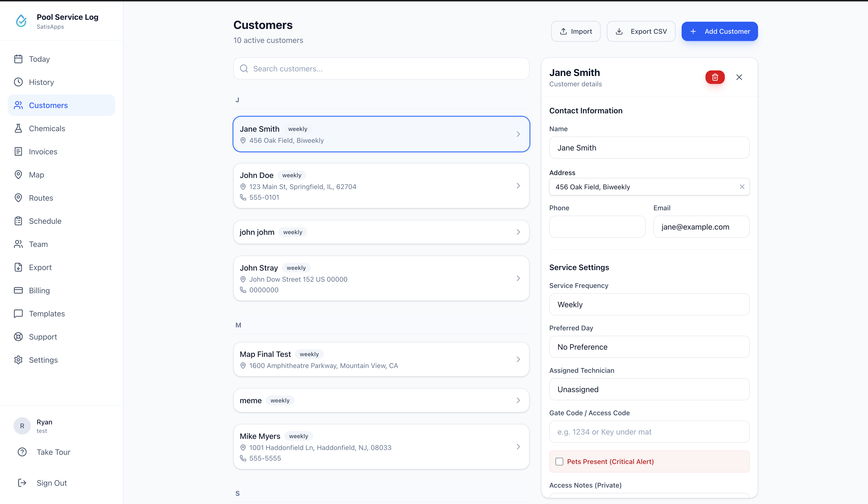Viewport: 868px width, 504px height.
Task: Check the Pets Present critical alert checkbox
Action: tap(559, 462)
